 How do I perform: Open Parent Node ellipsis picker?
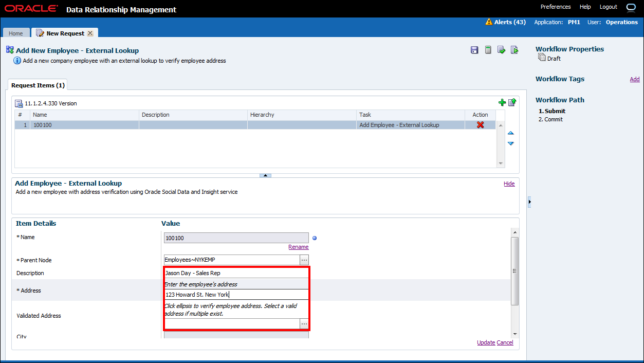point(304,260)
